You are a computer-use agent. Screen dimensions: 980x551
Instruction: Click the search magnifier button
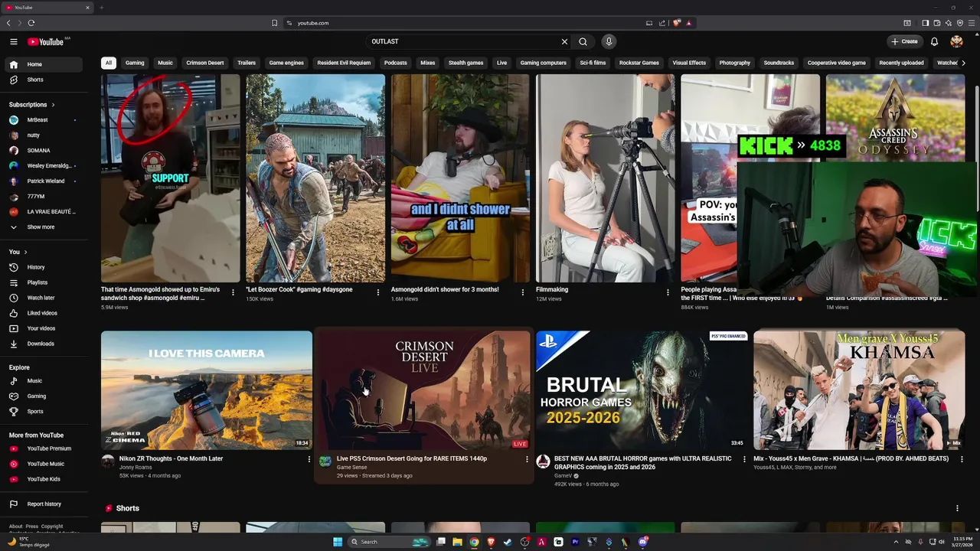(x=583, y=41)
